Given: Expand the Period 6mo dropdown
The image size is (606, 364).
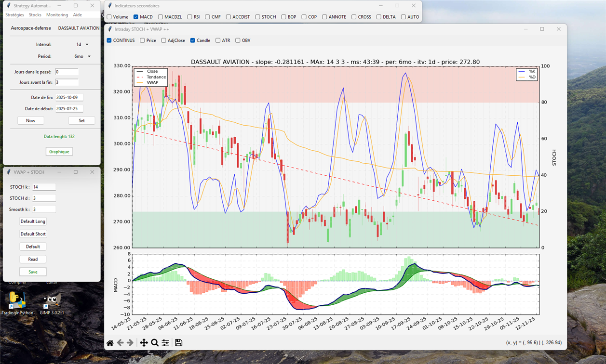Looking at the screenshot, I should coord(82,56).
